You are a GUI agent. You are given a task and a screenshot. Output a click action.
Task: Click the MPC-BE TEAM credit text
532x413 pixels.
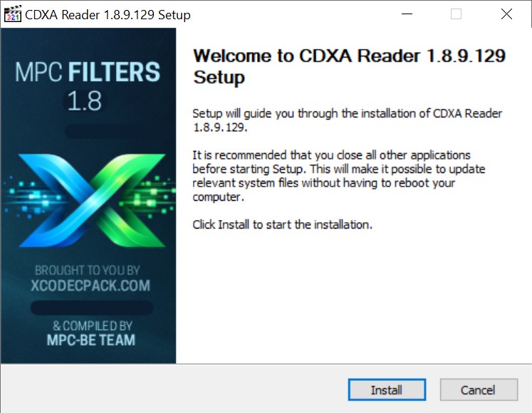click(x=91, y=340)
